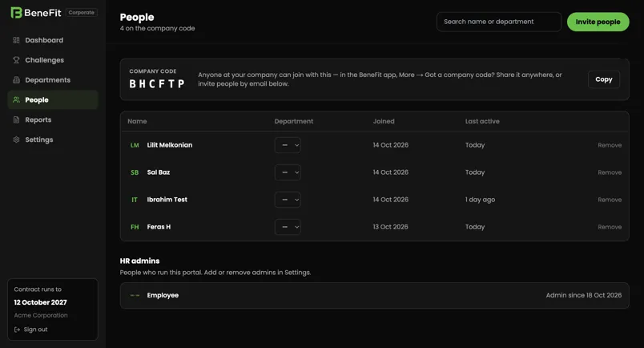Click Ibrahim Test's '1 day ago' status
This screenshot has width=644, height=348.
[x=480, y=200]
